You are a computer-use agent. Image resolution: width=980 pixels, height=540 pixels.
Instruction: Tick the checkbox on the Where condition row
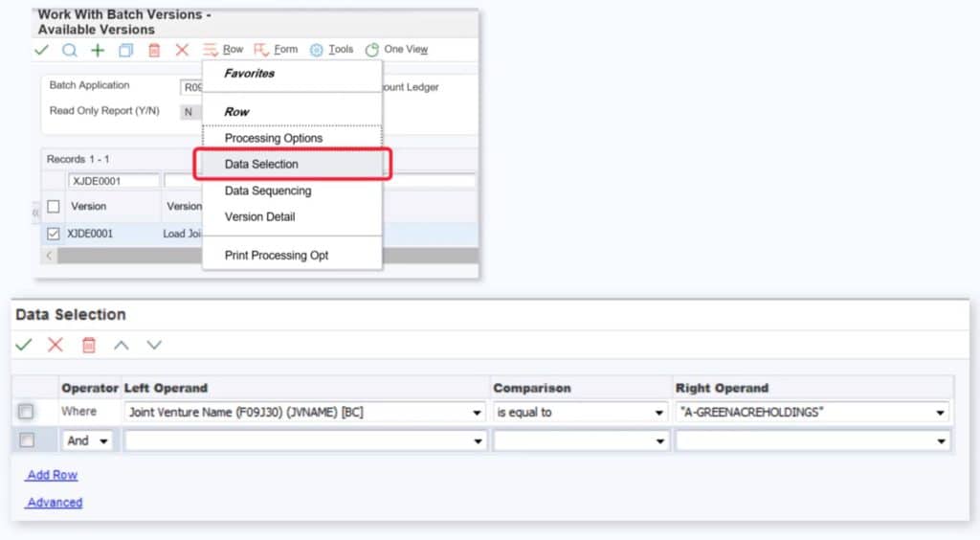click(x=26, y=412)
